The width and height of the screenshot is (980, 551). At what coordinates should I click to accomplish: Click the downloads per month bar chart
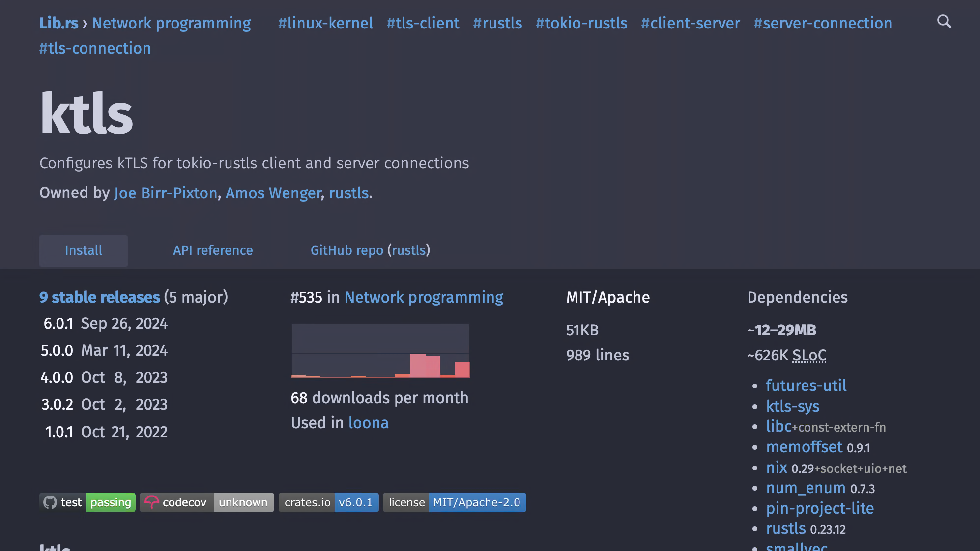coord(380,350)
